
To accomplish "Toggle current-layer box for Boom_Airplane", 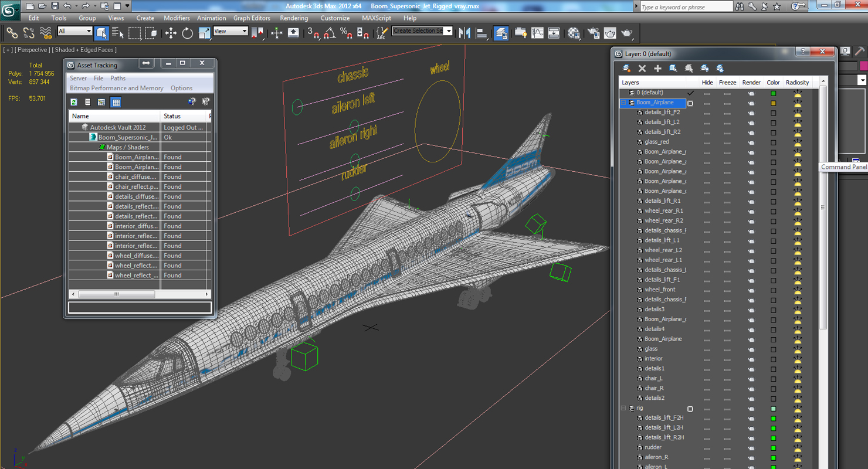I will click(x=690, y=103).
